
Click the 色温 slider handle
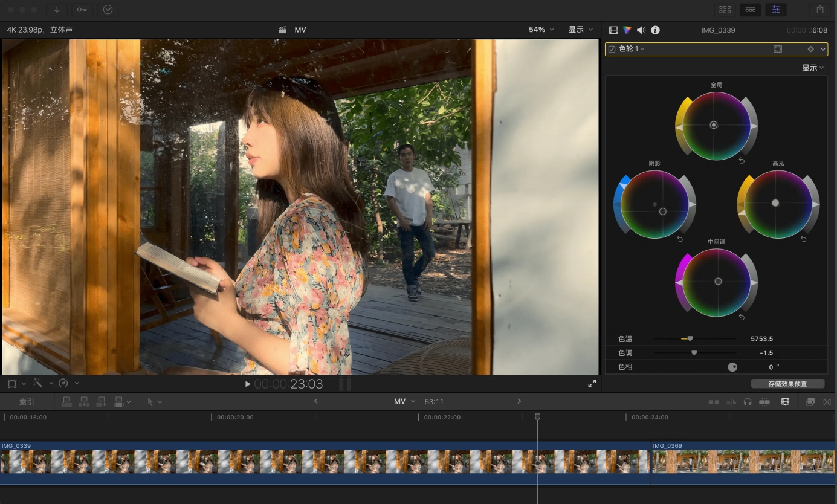coord(690,339)
